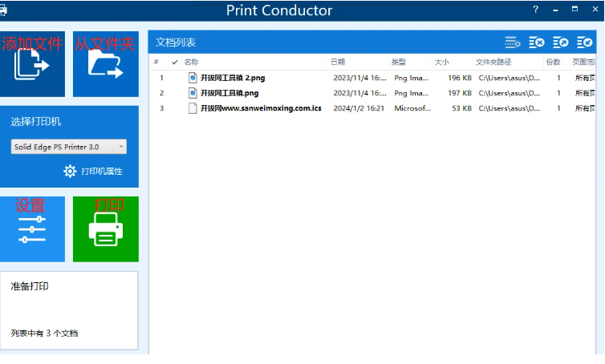
Task: Click the 选择打印机 label
Action: [x=36, y=122]
